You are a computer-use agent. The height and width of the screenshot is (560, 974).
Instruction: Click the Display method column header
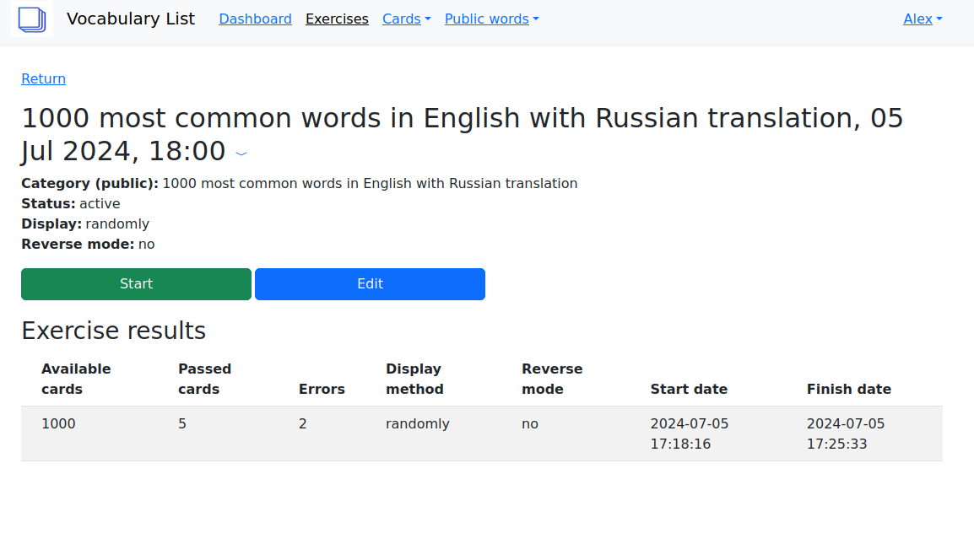[414, 379]
